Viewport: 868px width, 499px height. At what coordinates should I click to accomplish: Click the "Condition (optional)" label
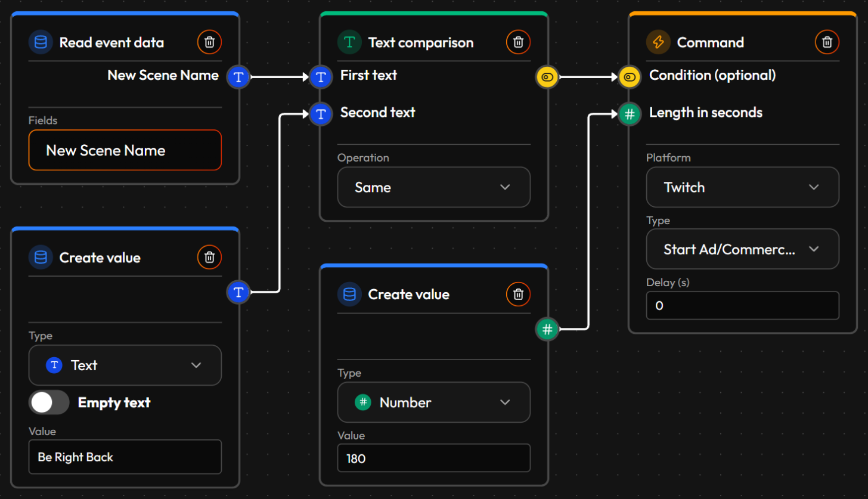[712, 76]
